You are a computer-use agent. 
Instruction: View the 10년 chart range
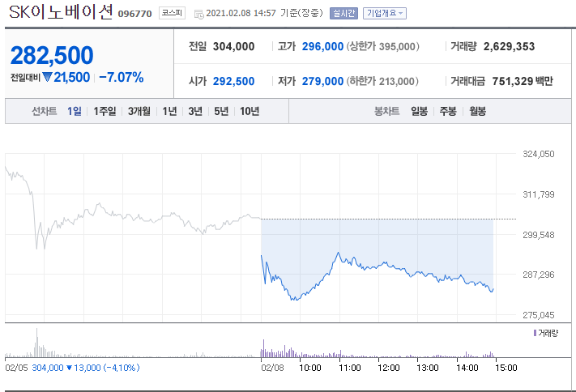pos(250,111)
